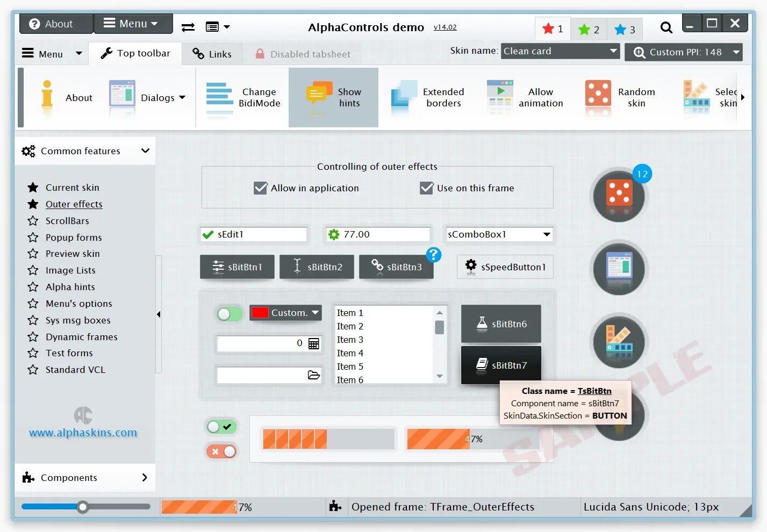This screenshot has width=767, height=532.
Task: Select Alpha hints in the sidebar
Action: (70, 287)
